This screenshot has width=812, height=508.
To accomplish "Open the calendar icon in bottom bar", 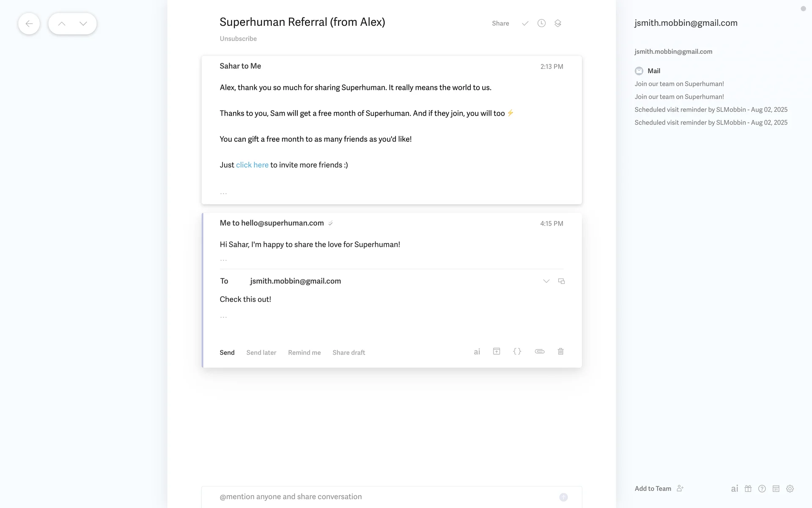I will point(776,489).
